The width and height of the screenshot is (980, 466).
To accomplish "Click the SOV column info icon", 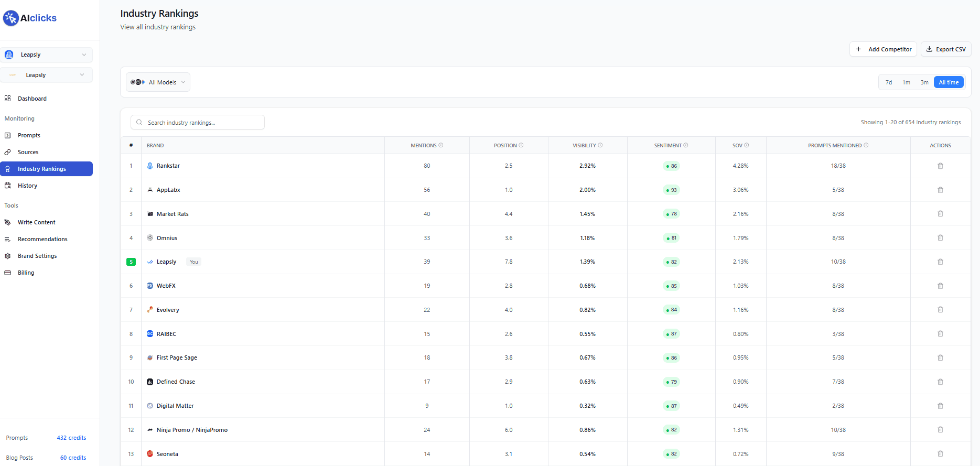I will (x=747, y=145).
